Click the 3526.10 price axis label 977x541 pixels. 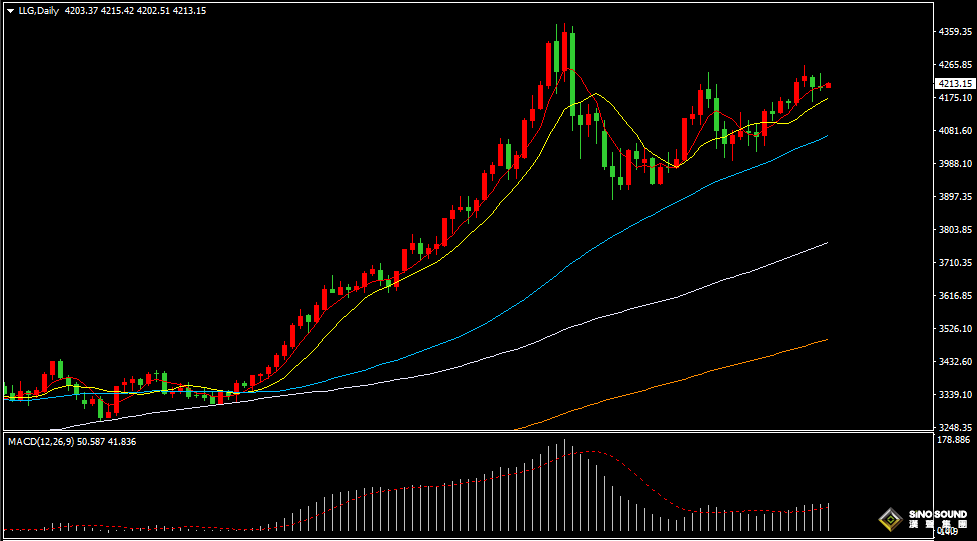click(955, 329)
